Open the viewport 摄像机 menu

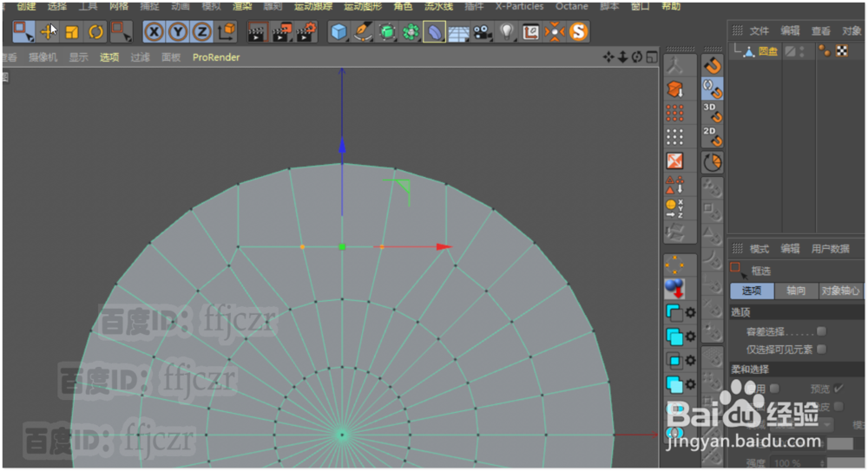coord(43,57)
